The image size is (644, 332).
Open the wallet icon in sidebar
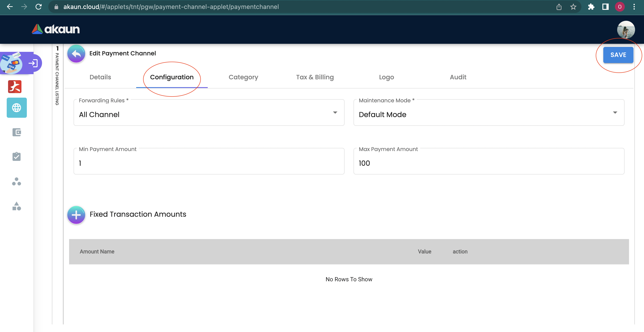click(x=17, y=132)
